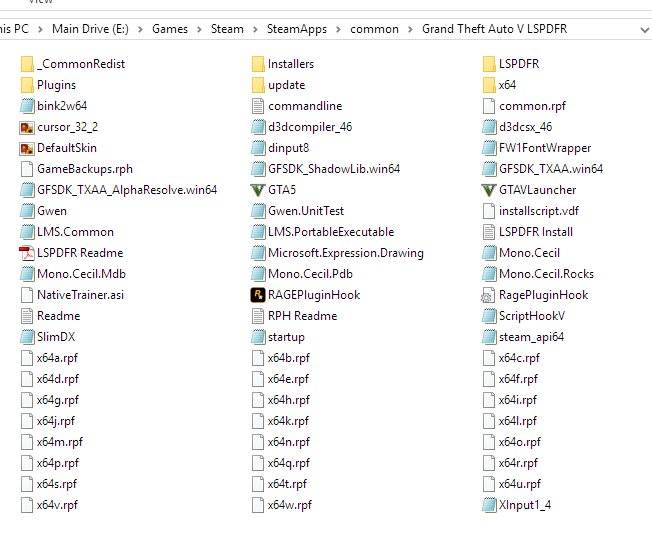The height and width of the screenshot is (535, 652).
Task: Select file named GFSDK_TXAA_AlphaResolve.win64
Action: tap(127, 190)
